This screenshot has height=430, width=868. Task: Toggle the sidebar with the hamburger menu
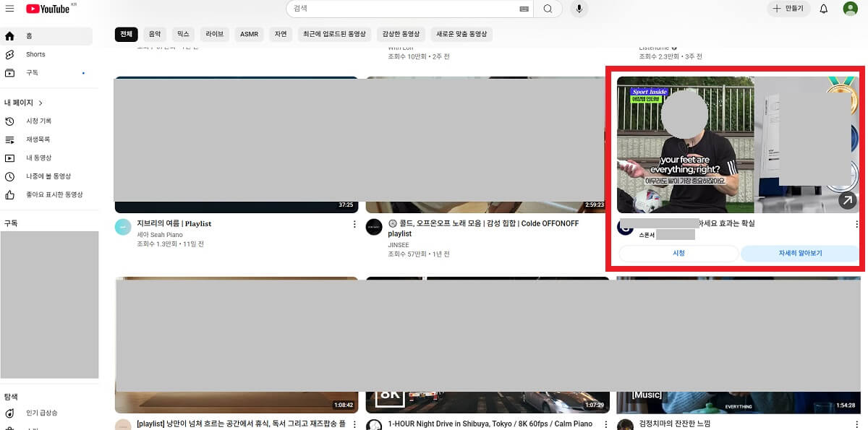pyautogui.click(x=10, y=9)
